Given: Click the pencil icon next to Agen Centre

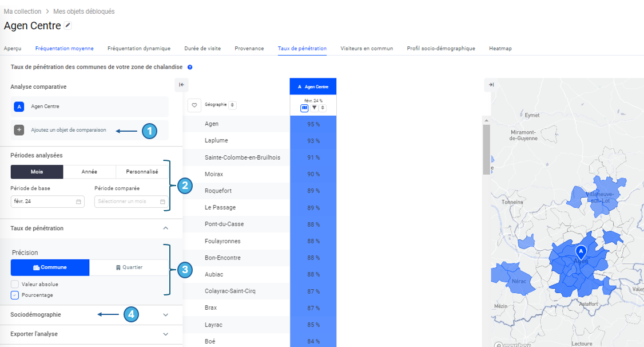Looking at the screenshot, I should (x=69, y=25).
